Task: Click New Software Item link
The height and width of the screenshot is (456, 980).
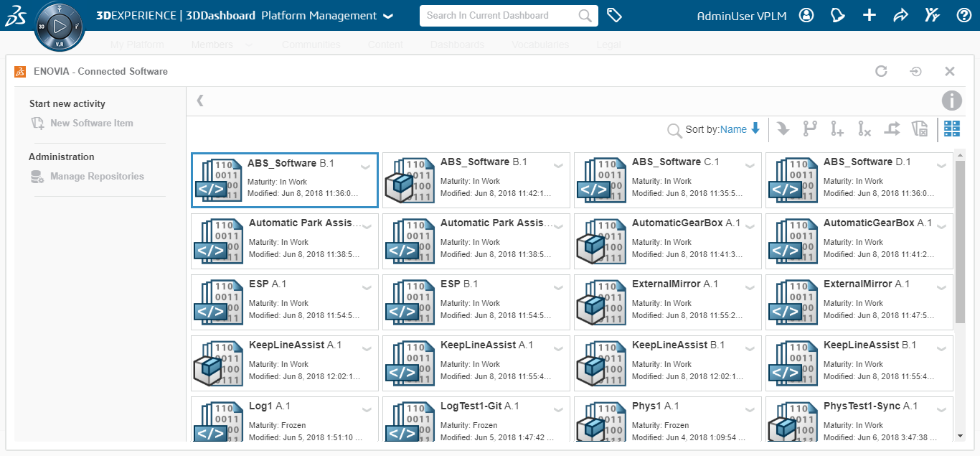Action: (92, 124)
